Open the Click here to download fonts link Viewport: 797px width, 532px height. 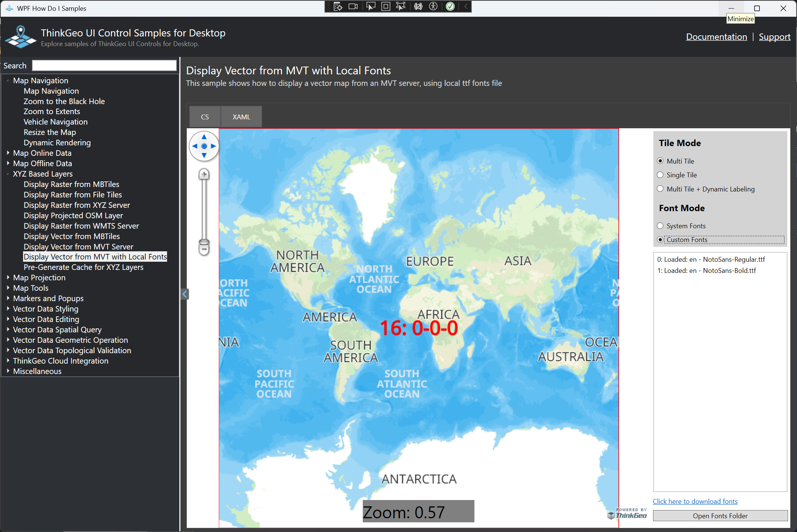pyautogui.click(x=695, y=501)
